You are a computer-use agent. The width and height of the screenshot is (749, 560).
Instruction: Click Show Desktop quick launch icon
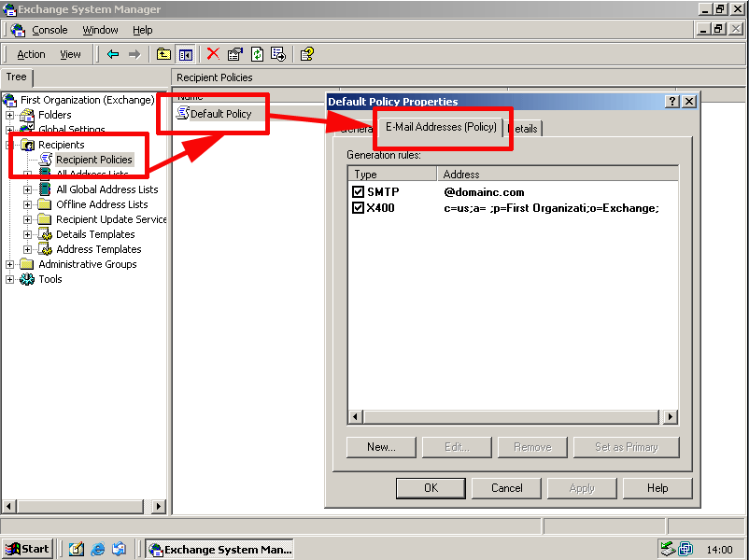(77, 549)
